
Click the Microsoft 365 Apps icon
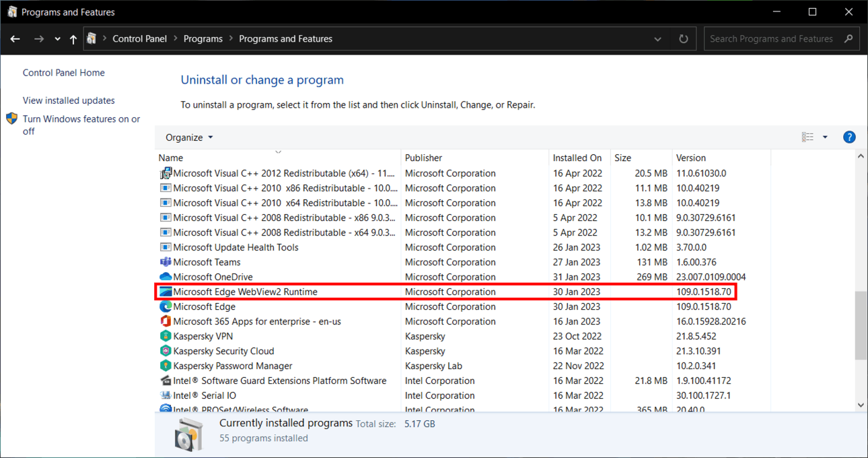pos(166,321)
